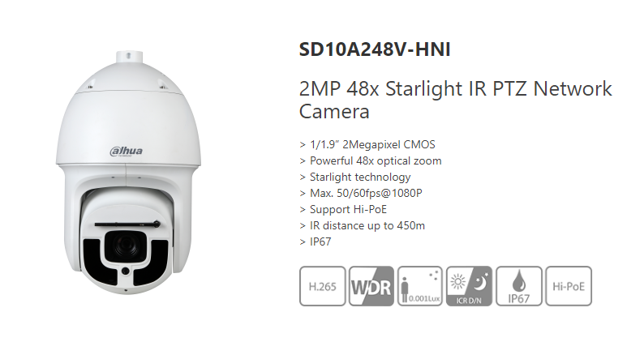Click the camera's top mounting bracket

(128, 57)
